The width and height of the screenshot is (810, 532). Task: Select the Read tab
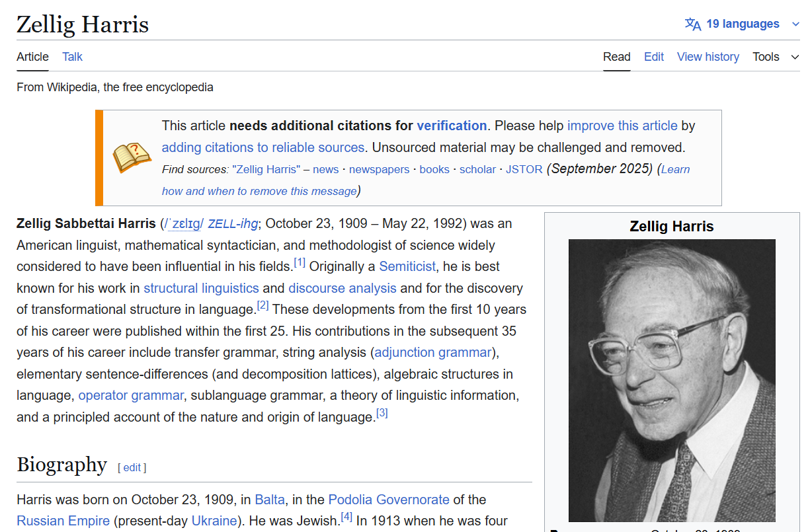point(616,57)
